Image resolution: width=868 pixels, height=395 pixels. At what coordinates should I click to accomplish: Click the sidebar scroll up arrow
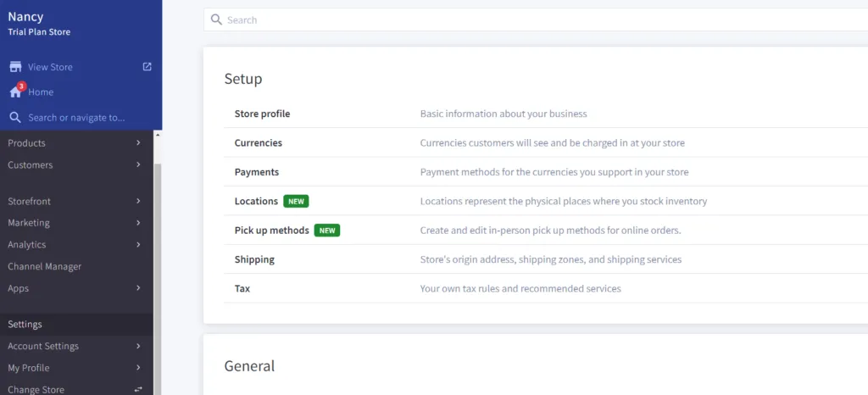(x=157, y=135)
